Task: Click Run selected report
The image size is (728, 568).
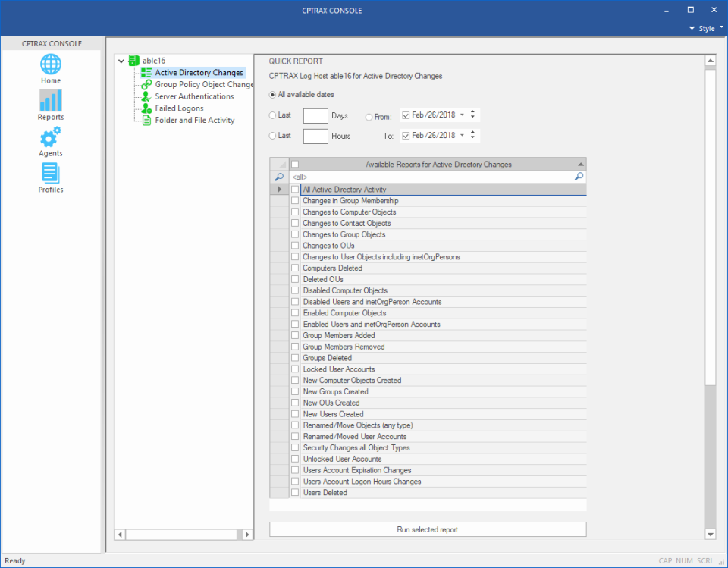Action: point(428,529)
